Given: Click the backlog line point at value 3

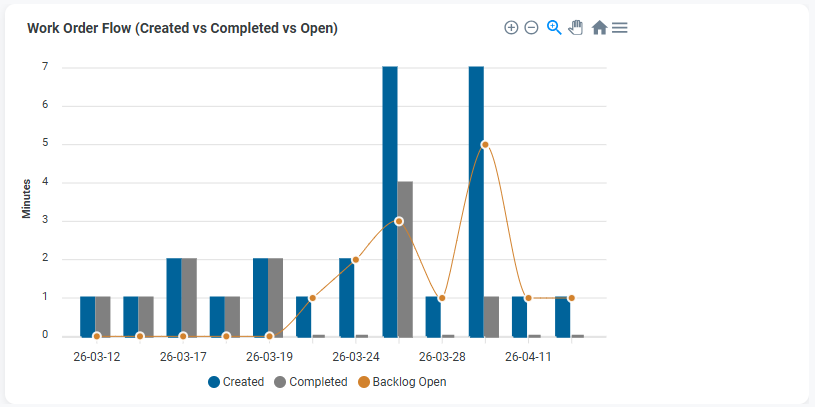Looking at the screenshot, I should [399, 221].
